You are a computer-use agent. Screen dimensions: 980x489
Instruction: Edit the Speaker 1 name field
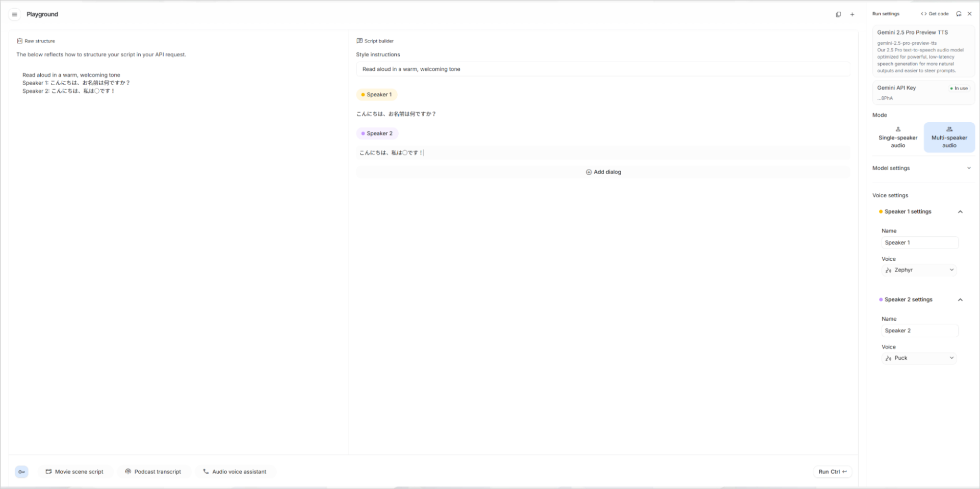tap(919, 242)
